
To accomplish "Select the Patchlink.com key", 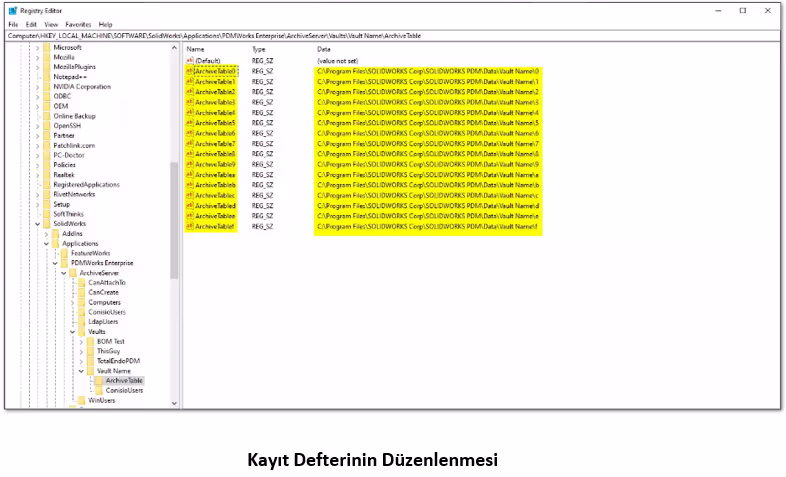I will (74, 146).
